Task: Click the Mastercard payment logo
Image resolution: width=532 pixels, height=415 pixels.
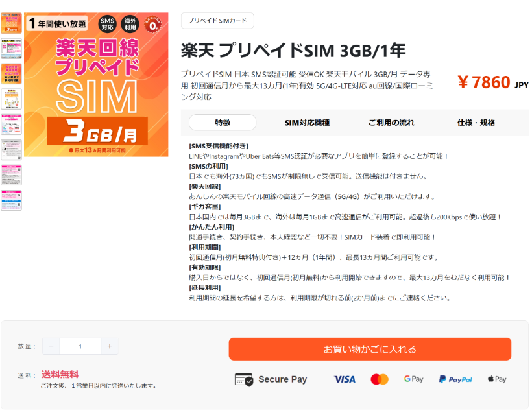Action: 380,379
